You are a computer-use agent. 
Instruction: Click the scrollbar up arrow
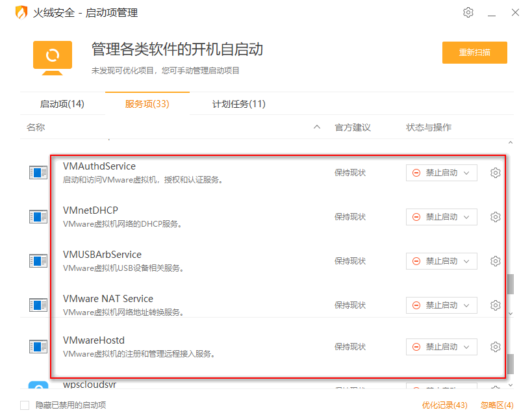pyautogui.click(x=511, y=143)
